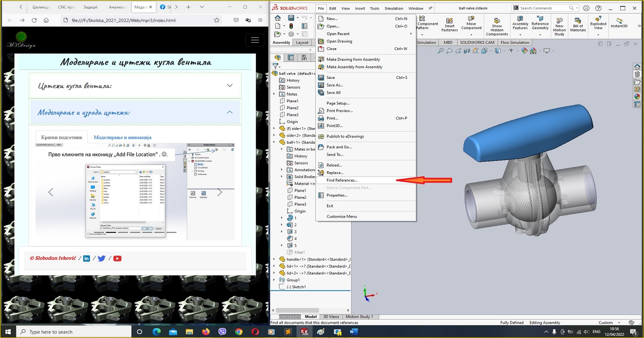644x338 pixels.
Task: Open Моделирање и анимација tab on web page
Action: coord(122,137)
